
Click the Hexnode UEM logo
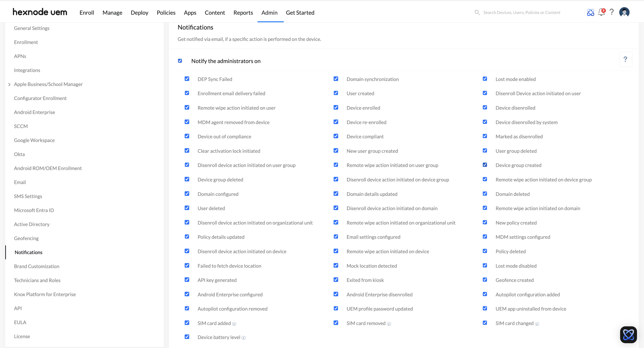tap(40, 12)
